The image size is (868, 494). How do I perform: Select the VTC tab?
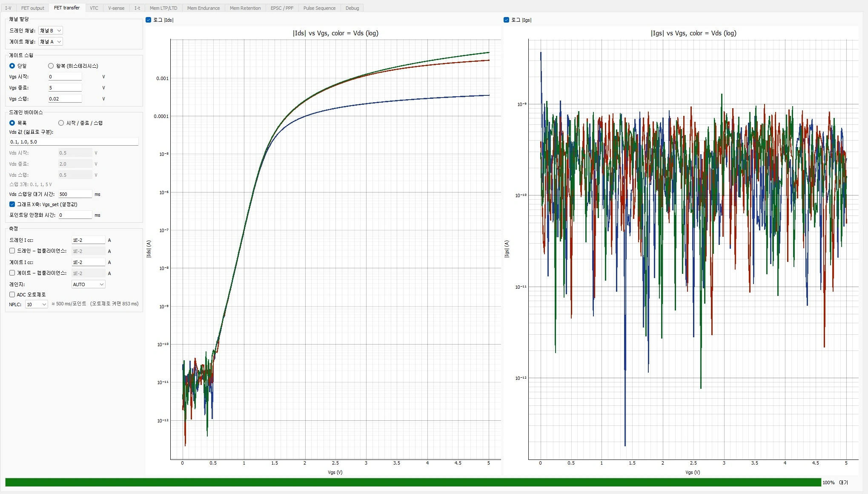click(x=94, y=8)
